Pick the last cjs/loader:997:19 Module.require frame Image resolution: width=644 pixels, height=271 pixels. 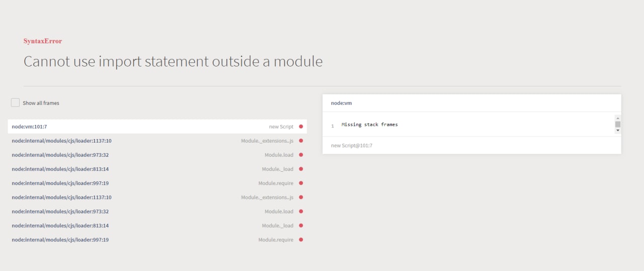tap(157, 240)
